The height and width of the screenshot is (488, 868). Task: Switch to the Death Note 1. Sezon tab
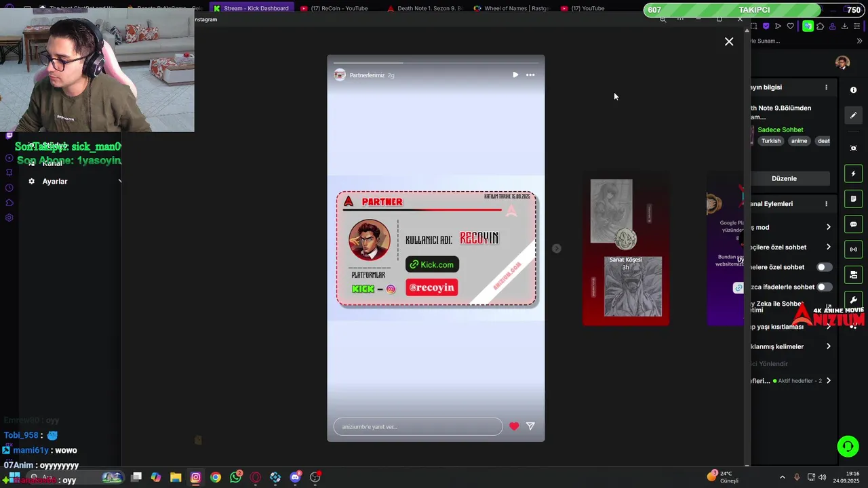click(425, 8)
